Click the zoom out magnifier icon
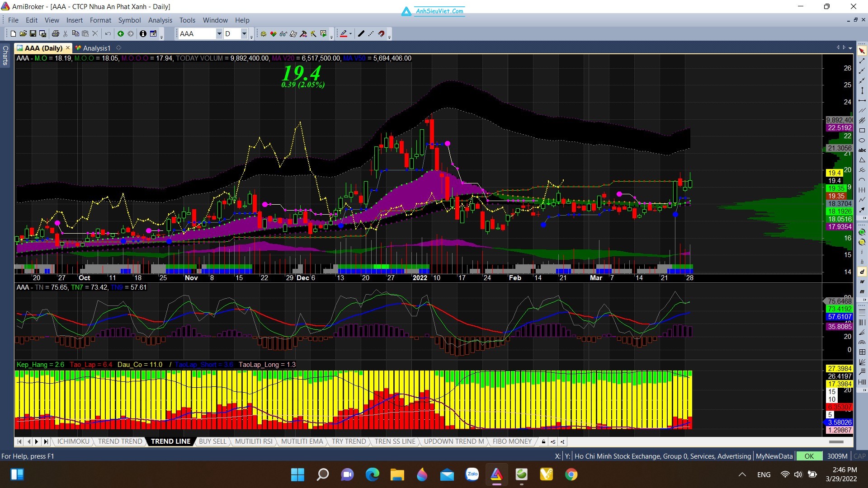Viewport: 868px width, 488px height. [x=862, y=242]
